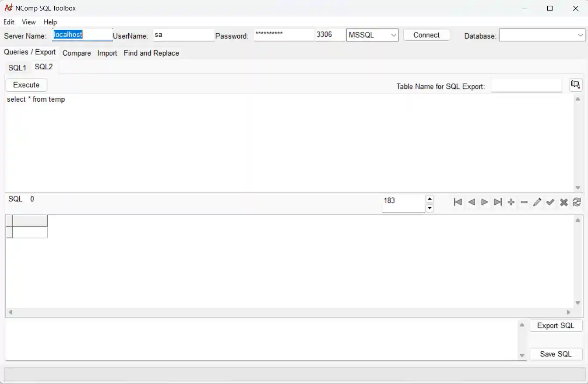Image resolution: width=588 pixels, height=384 pixels.
Task: Go to the previous record
Action: (x=472, y=202)
